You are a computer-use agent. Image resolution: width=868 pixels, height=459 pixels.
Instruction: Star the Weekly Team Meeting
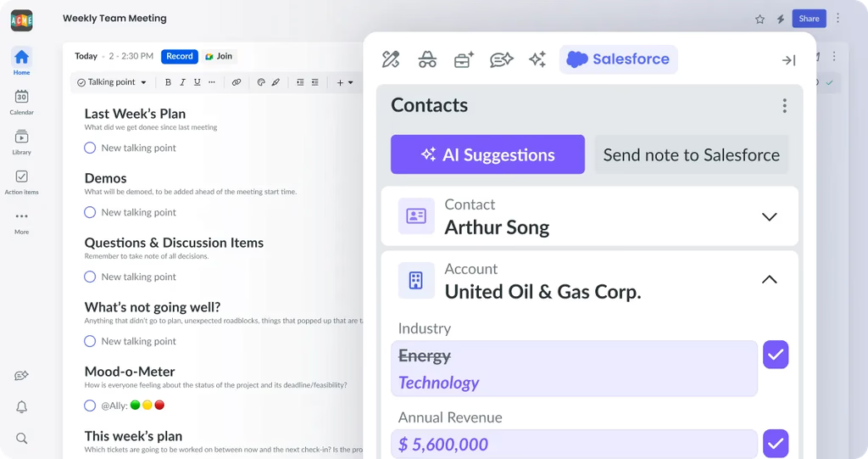point(759,20)
